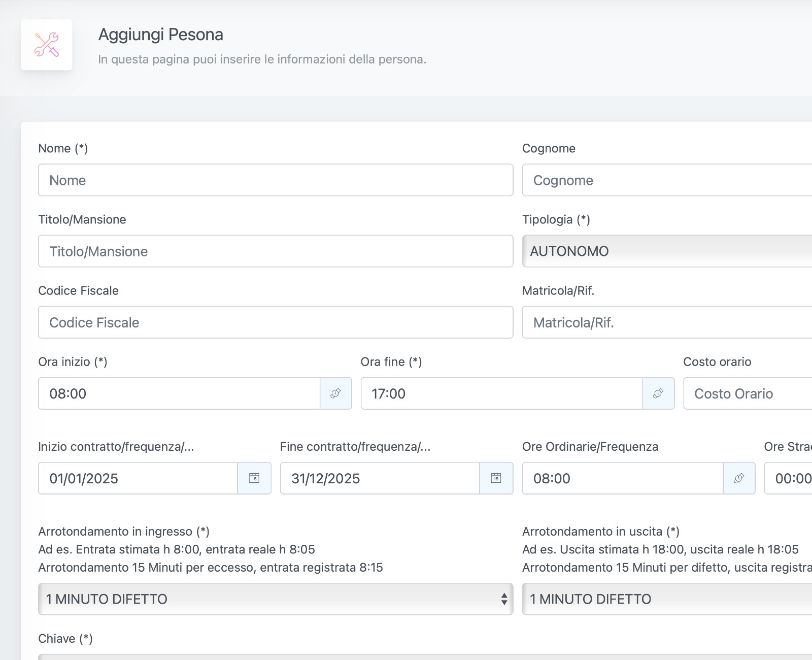Open the time picker for Ora fine
This screenshot has height=660, width=812.
click(x=658, y=393)
